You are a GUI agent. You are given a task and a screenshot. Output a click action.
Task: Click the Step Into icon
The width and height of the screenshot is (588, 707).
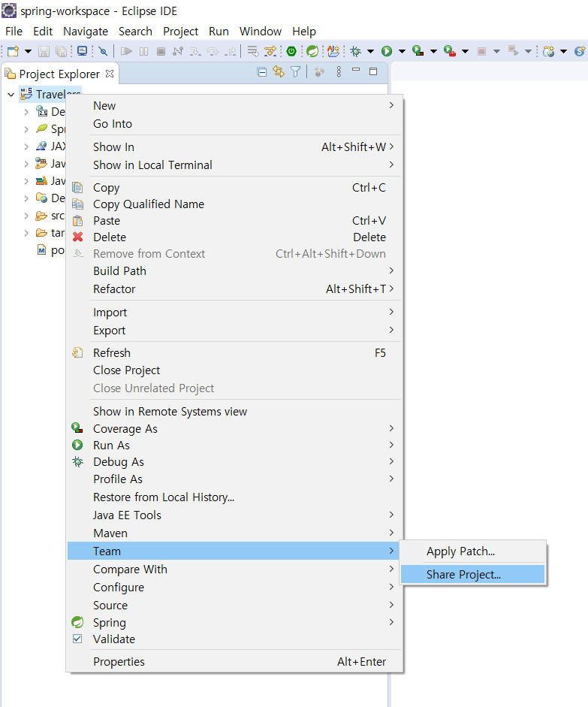[x=195, y=51]
